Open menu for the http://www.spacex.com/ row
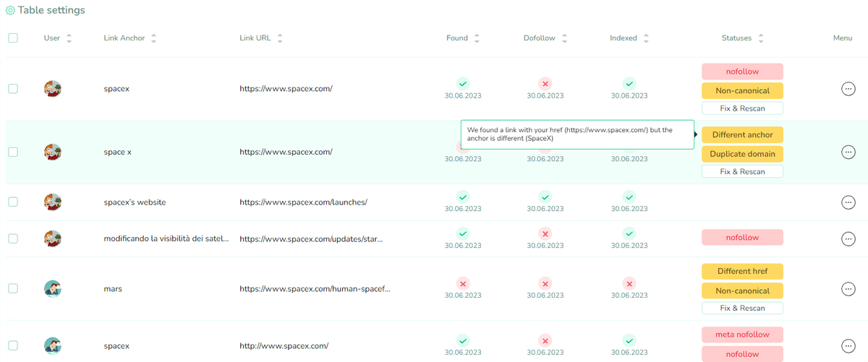The width and height of the screenshot is (868, 362). tap(848, 345)
